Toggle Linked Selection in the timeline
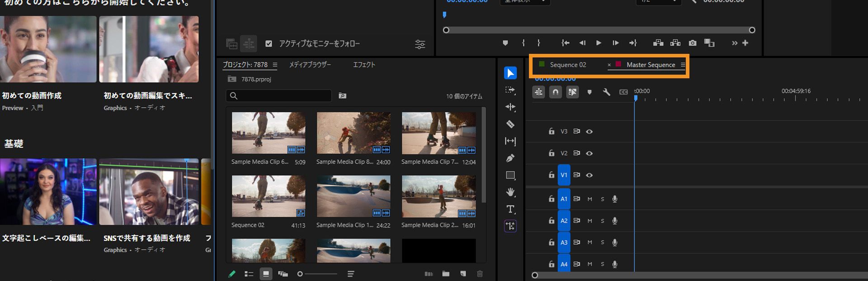 pyautogui.click(x=572, y=92)
